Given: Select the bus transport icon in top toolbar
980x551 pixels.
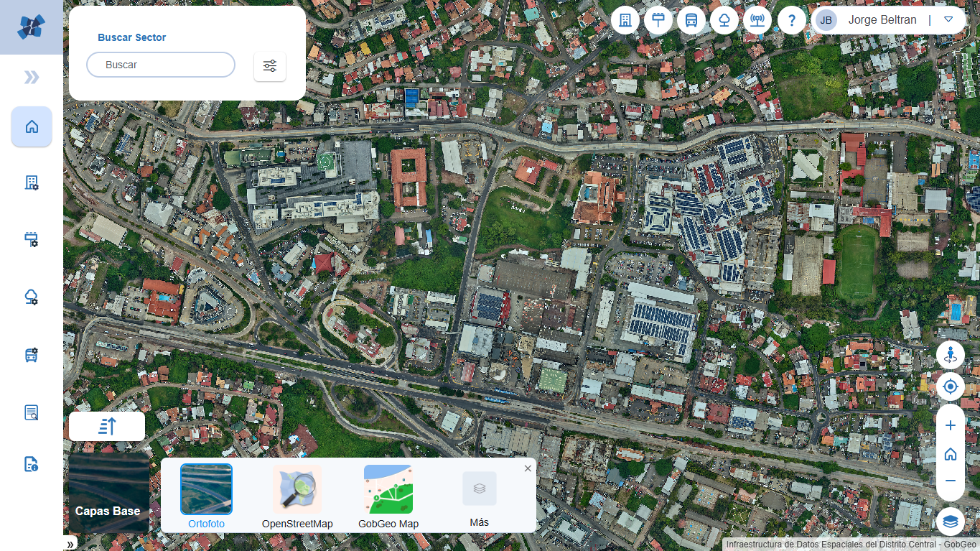Looking at the screenshot, I should [x=691, y=20].
